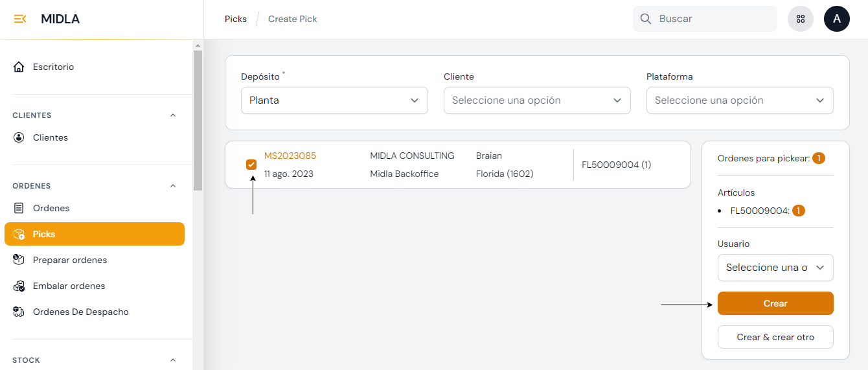Select Picks in the sidebar menu
This screenshot has width=868, height=370.
point(95,234)
